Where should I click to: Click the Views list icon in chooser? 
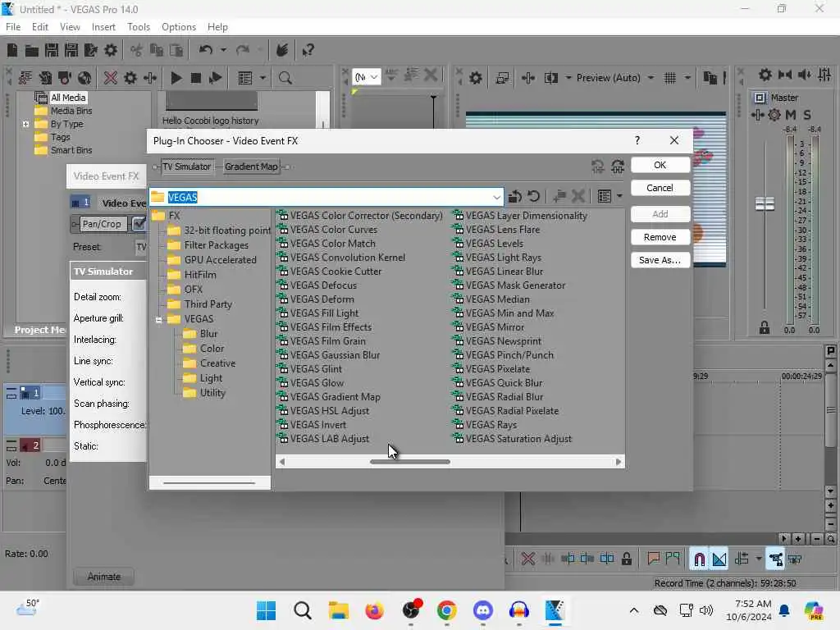[x=605, y=197]
